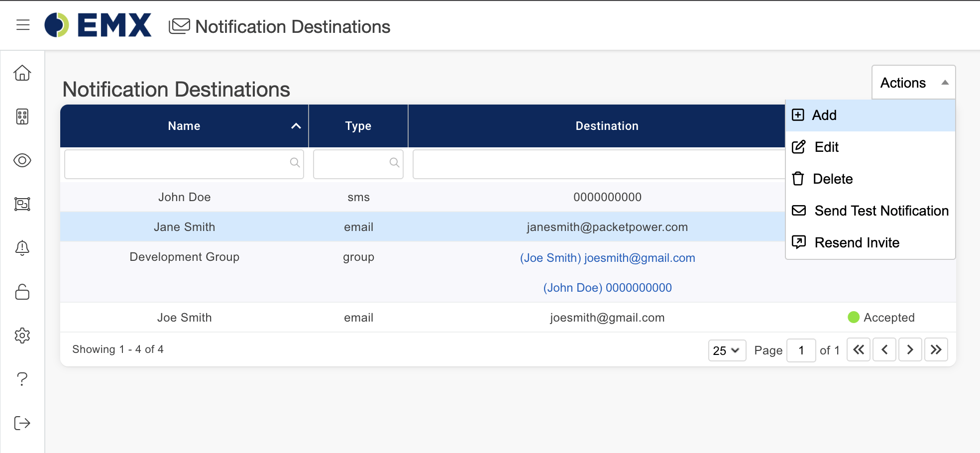The width and height of the screenshot is (980, 453).
Task: Open the building/devices sidebar icon
Action: coord(22,116)
